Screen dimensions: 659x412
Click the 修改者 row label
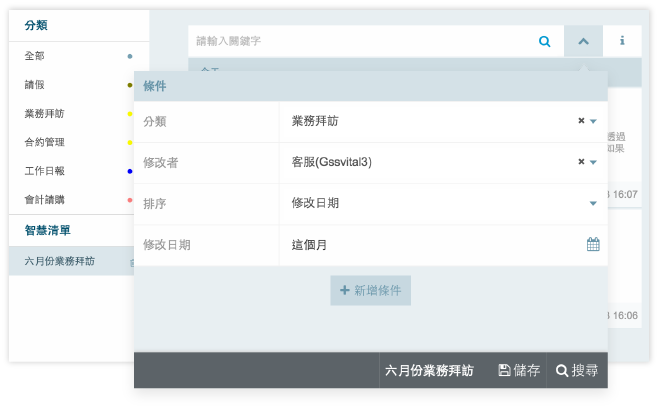tap(161, 163)
